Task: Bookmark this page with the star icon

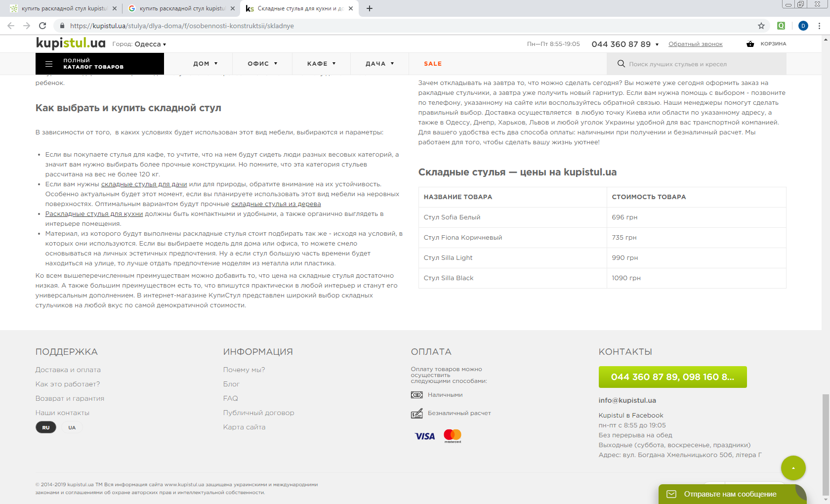Action: 761,26
